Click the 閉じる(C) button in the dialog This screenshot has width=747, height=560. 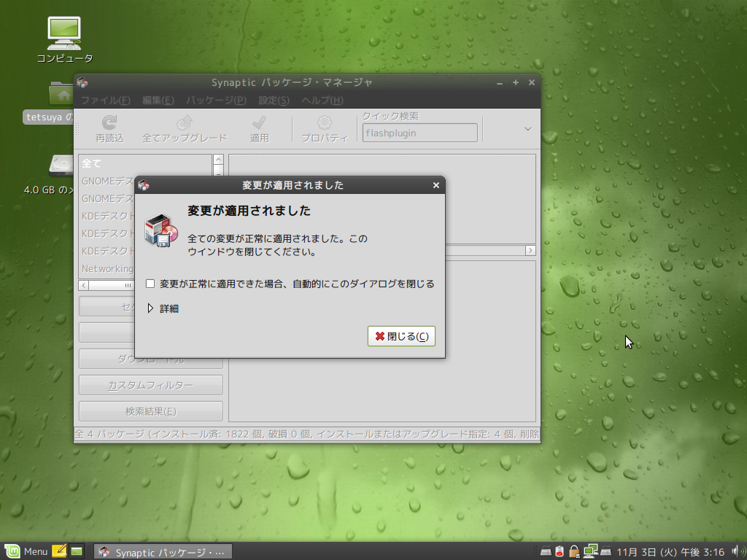click(x=401, y=336)
